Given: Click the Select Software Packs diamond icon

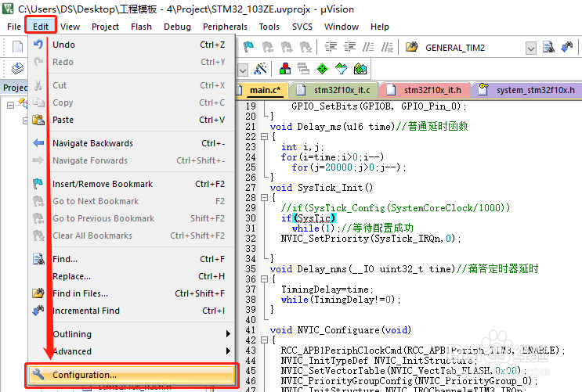Looking at the screenshot, I should [x=341, y=69].
